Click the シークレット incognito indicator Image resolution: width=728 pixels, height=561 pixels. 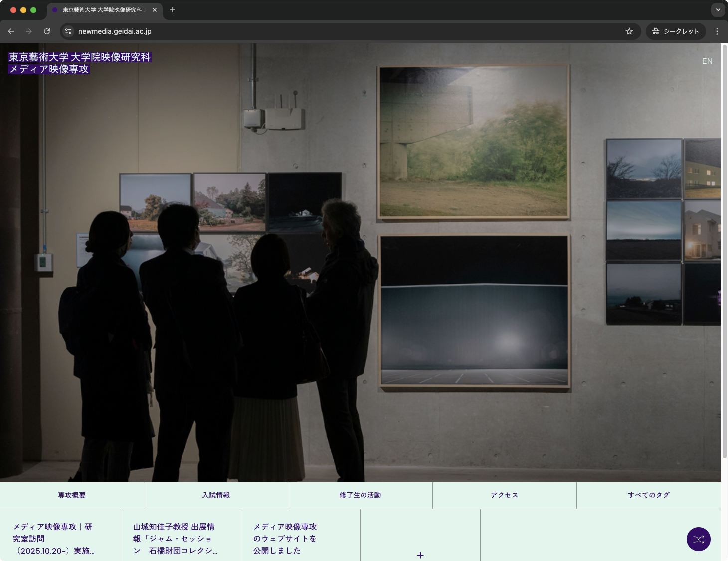(x=676, y=31)
